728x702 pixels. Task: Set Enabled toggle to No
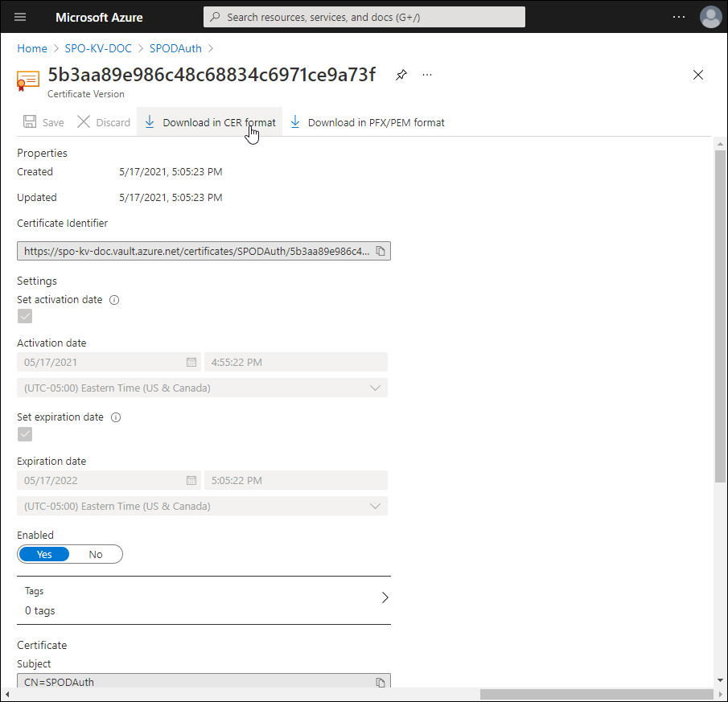point(96,554)
